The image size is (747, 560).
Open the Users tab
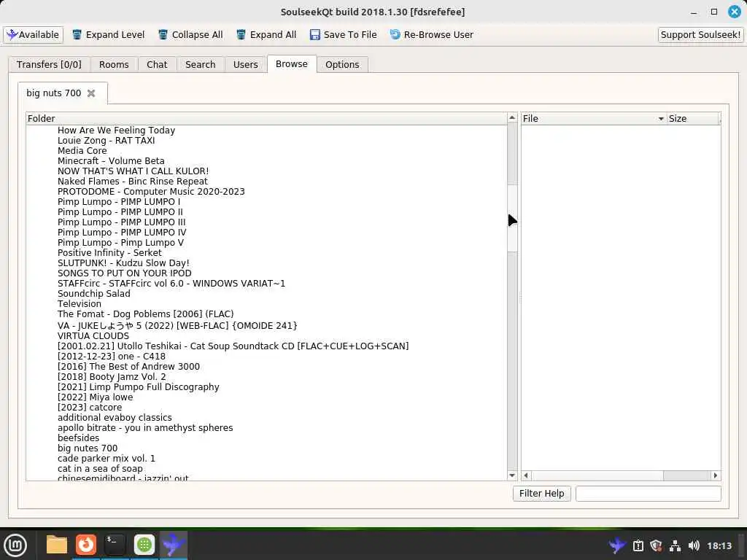[245, 64]
